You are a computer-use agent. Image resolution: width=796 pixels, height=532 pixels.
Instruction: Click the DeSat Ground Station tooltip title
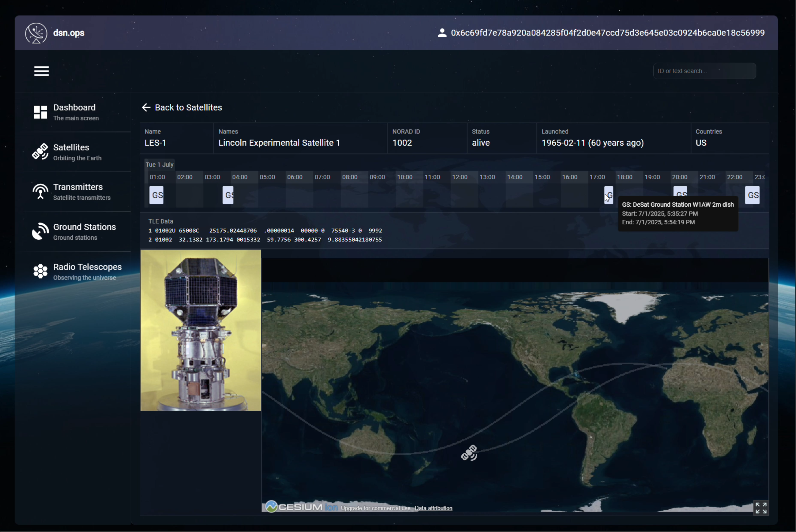pyautogui.click(x=678, y=205)
